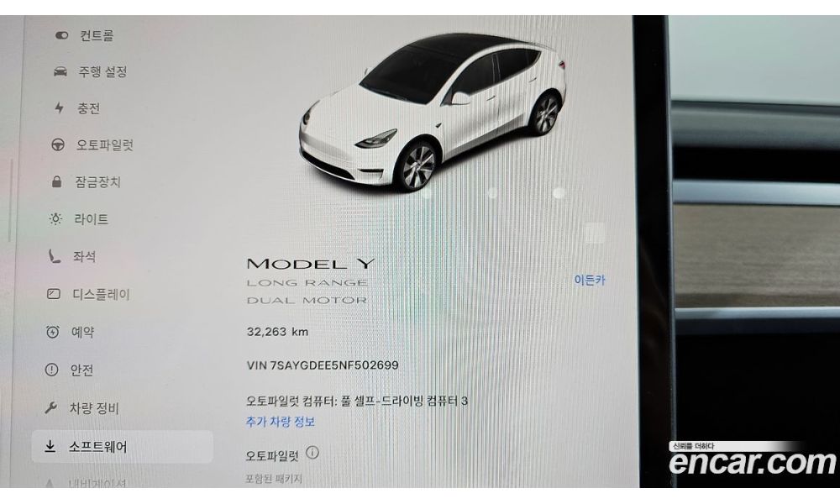This screenshot has height=504, width=840.
Task: Tap the blue 이든카 vehicle name
Action: (590, 280)
